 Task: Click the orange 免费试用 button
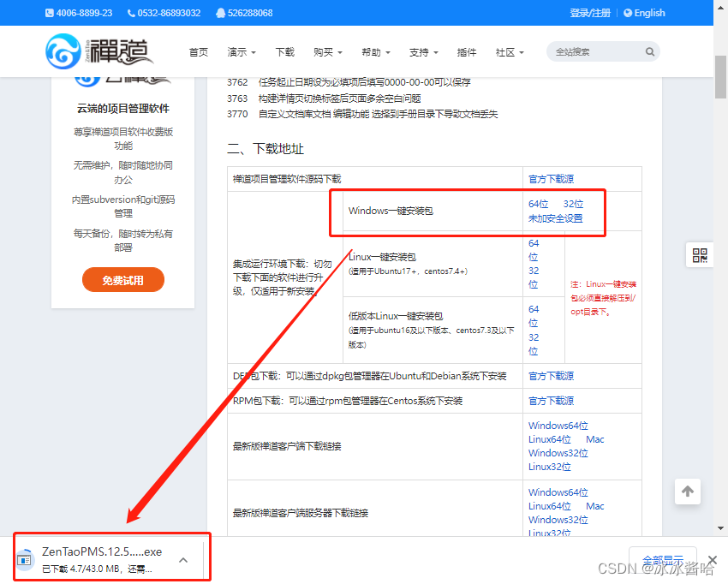[123, 280]
